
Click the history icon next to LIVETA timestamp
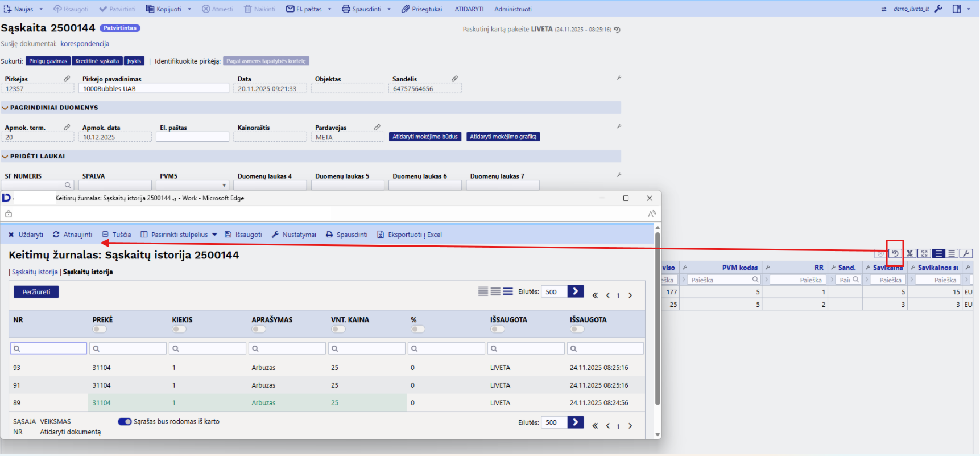[x=617, y=30]
